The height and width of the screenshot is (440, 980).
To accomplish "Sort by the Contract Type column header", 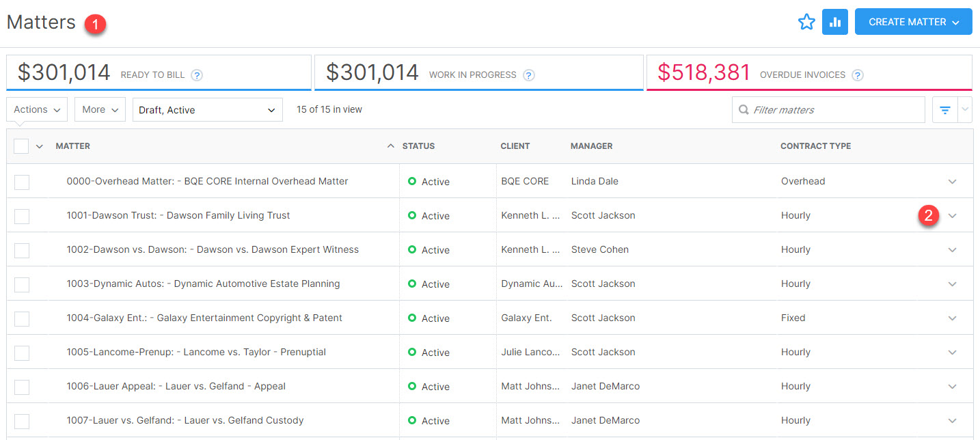I will coord(815,146).
